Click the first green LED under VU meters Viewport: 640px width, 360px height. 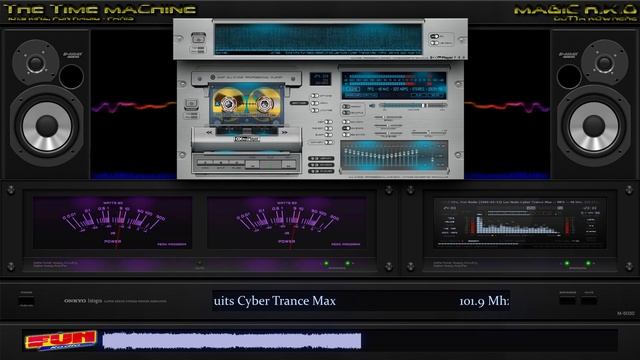tap(326, 264)
